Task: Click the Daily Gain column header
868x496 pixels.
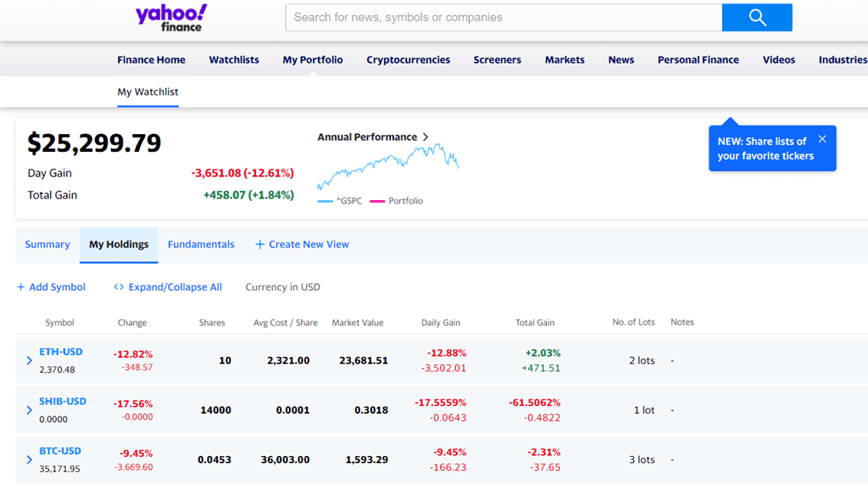Action: coord(441,323)
